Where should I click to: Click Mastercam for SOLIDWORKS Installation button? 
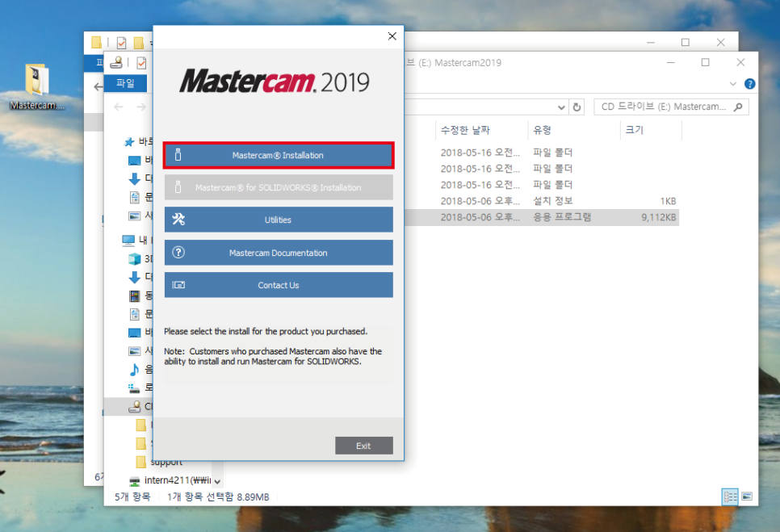click(279, 187)
